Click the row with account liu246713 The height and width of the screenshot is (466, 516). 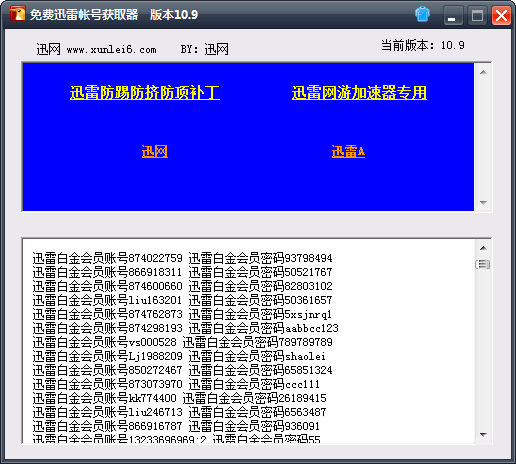tap(179, 412)
